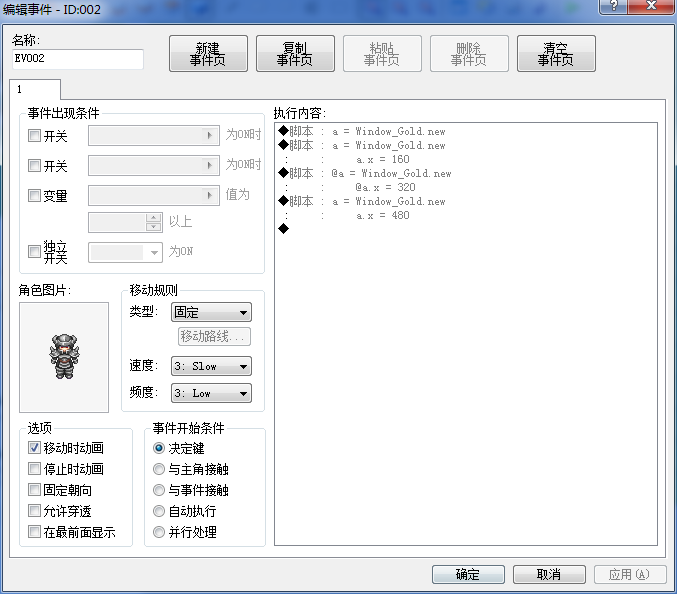Image resolution: width=677 pixels, height=594 pixels.
Task: Click the 清空事件页 button
Action: click(x=556, y=54)
